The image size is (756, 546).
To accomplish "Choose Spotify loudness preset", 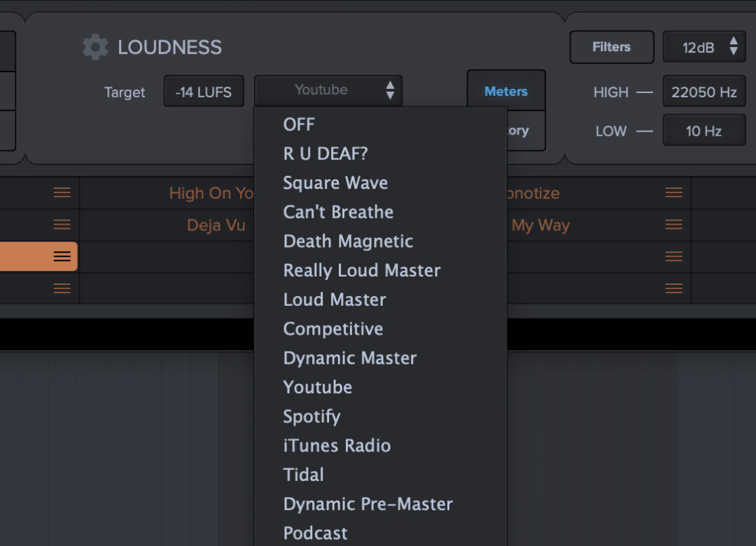I will [311, 416].
